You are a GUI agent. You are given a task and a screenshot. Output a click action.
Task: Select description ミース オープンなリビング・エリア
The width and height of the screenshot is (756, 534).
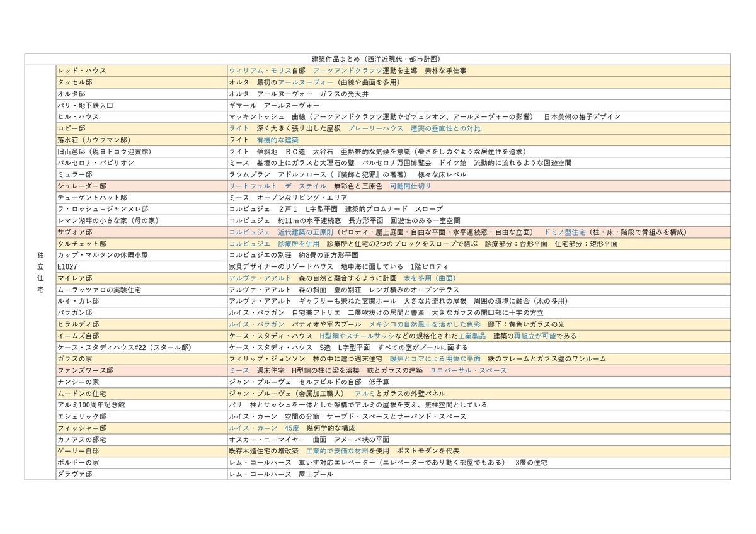[x=479, y=197]
